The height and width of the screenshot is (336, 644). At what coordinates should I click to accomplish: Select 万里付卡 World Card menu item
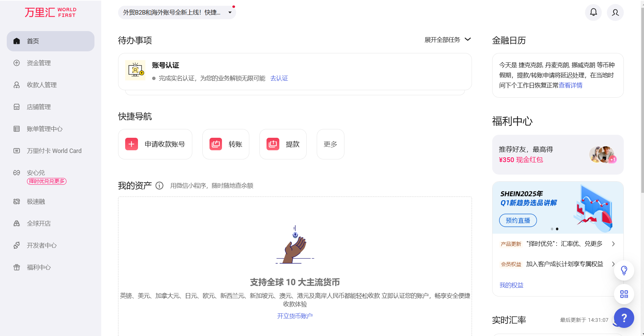click(x=54, y=151)
